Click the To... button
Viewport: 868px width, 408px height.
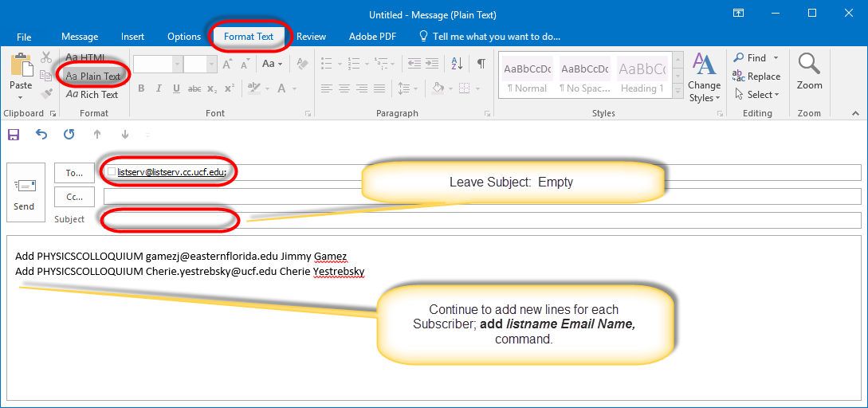pyautogui.click(x=74, y=173)
